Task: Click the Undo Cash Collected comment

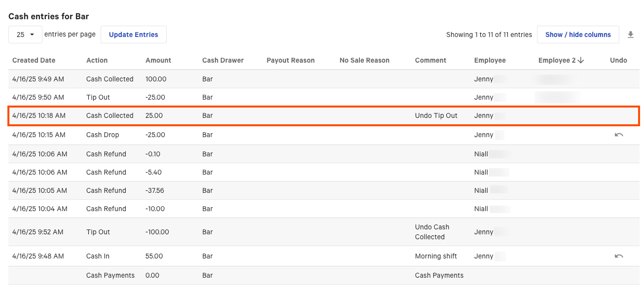Action: (x=432, y=232)
